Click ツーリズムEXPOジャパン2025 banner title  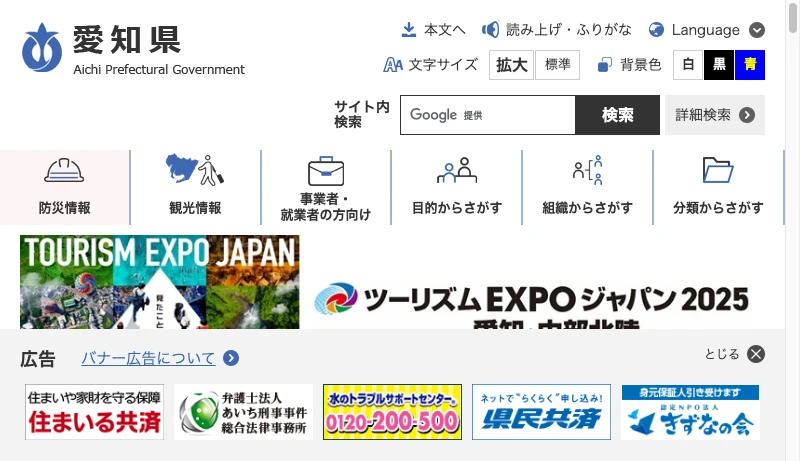[556, 299]
